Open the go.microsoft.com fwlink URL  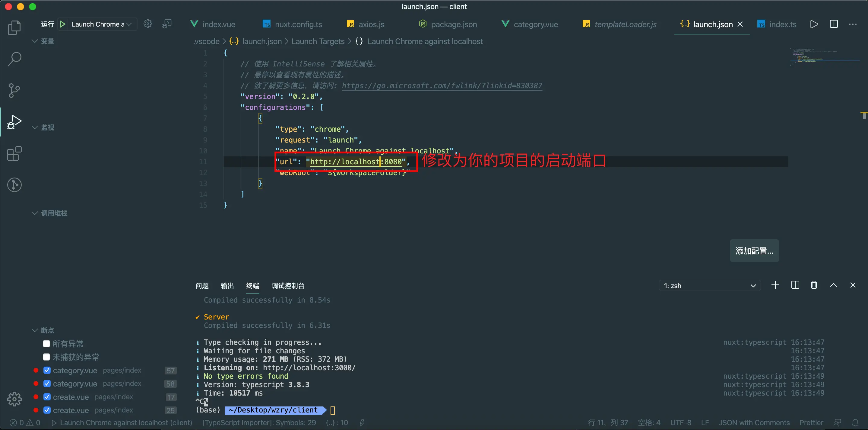point(442,86)
